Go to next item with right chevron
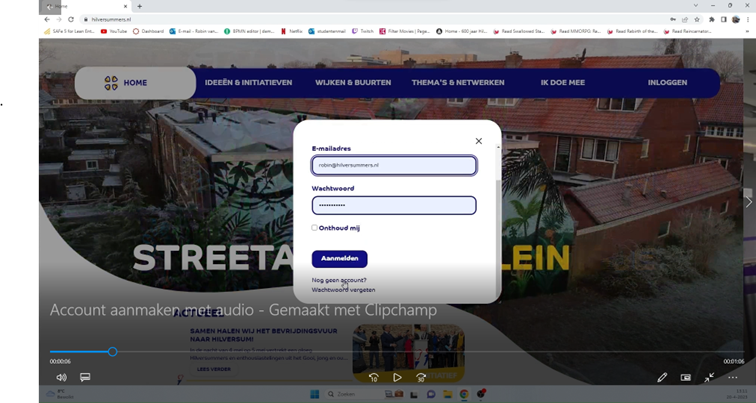The height and width of the screenshot is (403, 756). [749, 202]
